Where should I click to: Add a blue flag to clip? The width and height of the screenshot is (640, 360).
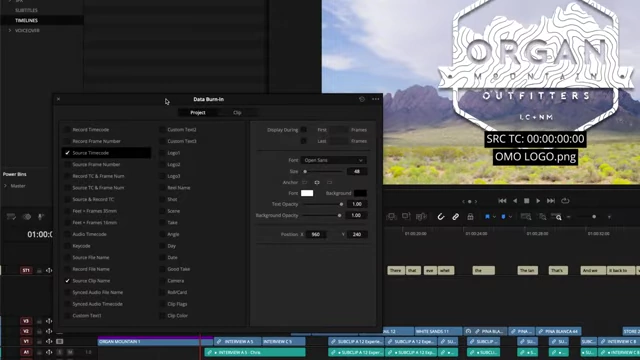[487, 217]
